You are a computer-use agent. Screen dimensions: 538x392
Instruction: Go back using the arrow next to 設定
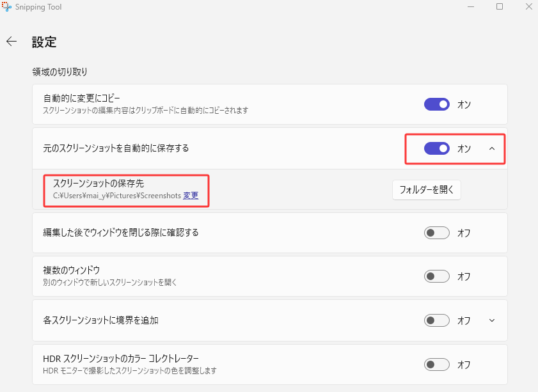click(12, 42)
